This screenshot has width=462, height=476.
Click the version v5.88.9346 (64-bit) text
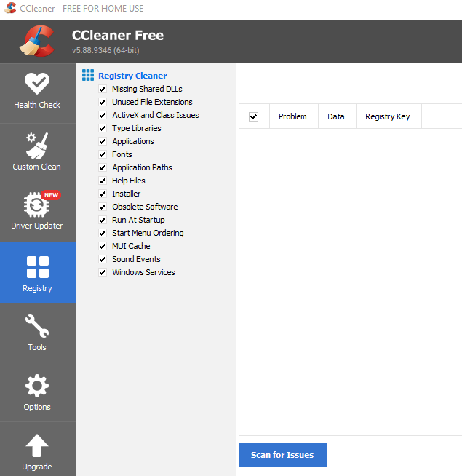[105, 50]
